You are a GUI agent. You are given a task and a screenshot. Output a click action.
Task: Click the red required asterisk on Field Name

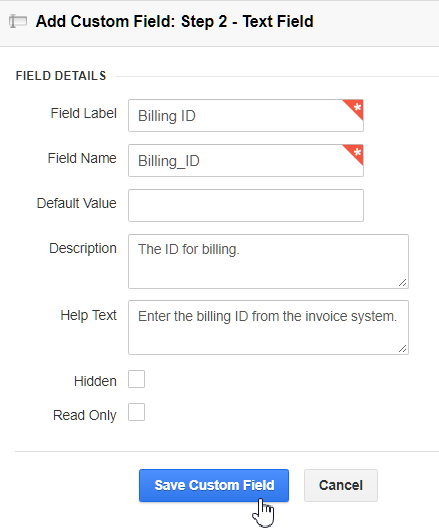355,153
